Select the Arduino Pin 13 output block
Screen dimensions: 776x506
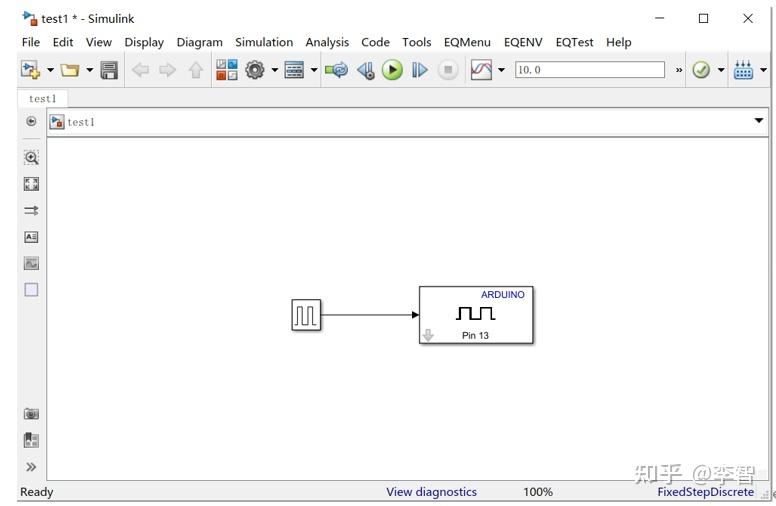pyautogui.click(x=476, y=315)
